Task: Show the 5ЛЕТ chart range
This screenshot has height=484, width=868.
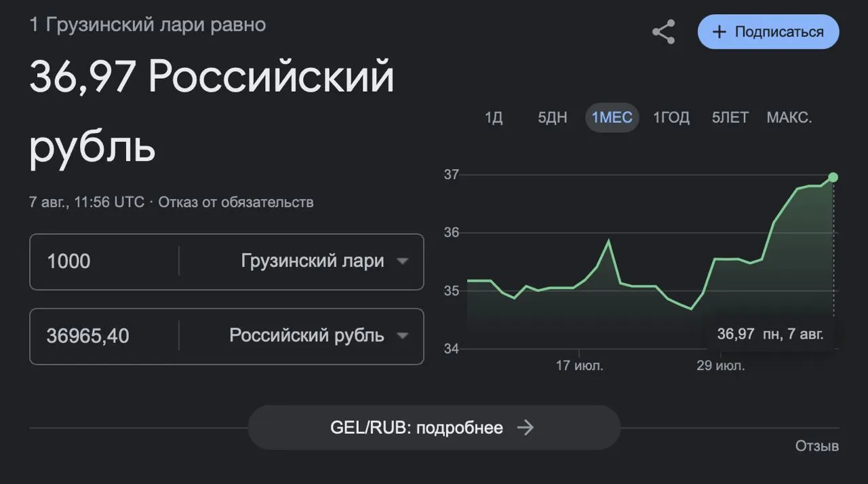Action: click(x=730, y=117)
